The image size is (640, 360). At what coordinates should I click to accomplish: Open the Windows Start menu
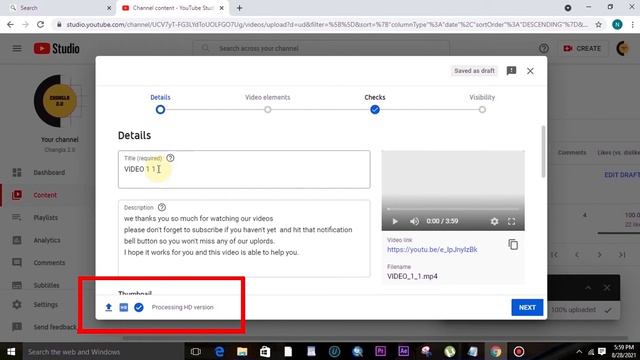[11, 351]
